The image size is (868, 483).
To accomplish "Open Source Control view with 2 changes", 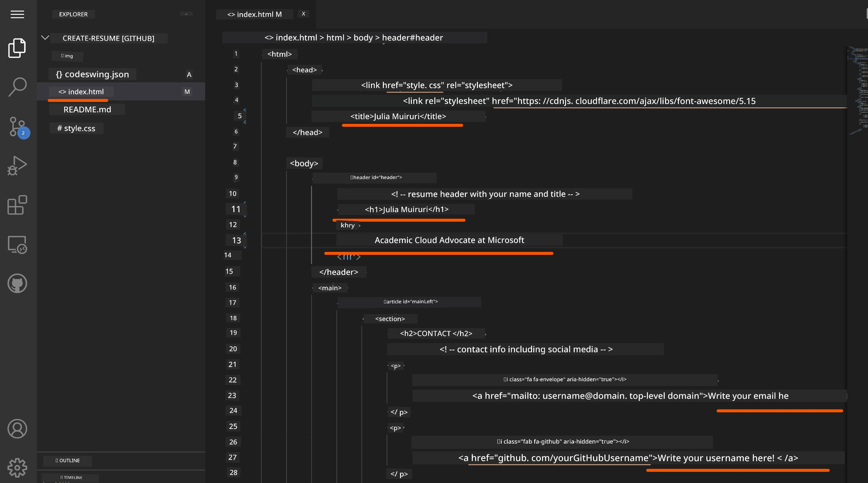I will click(19, 127).
